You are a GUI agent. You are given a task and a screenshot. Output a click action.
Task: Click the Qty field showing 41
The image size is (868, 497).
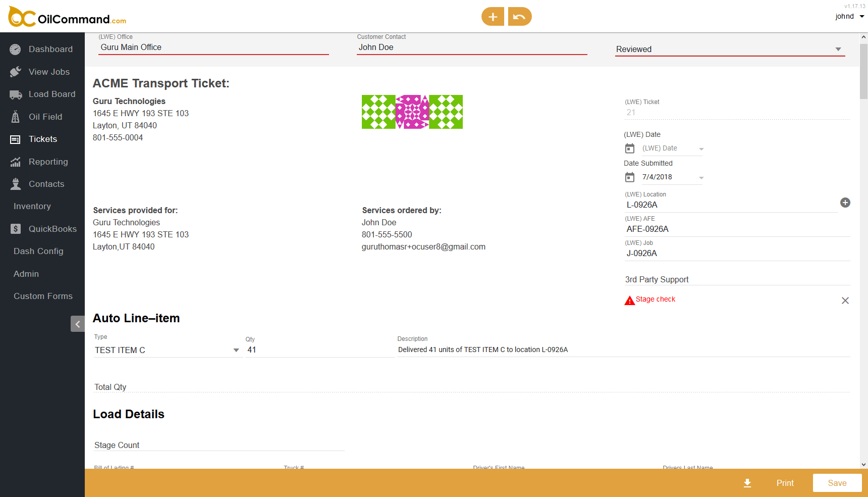(320, 350)
